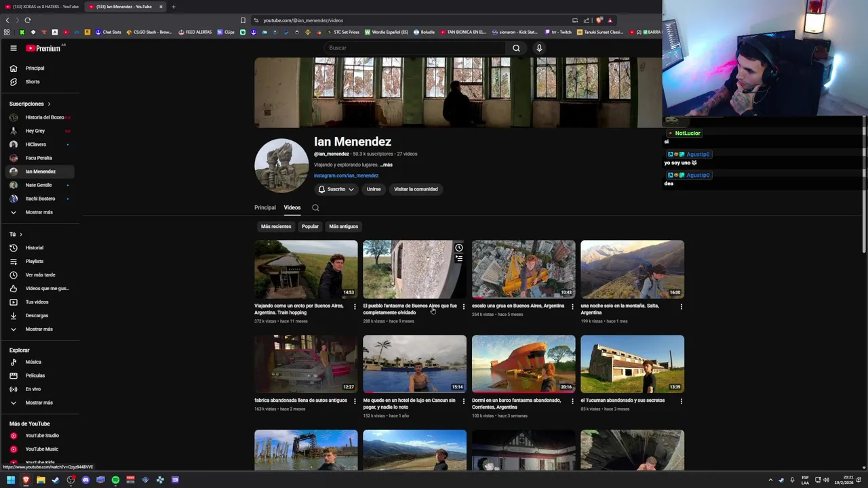Open Descargas in the sidebar
The image size is (868, 488).
tap(40, 316)
